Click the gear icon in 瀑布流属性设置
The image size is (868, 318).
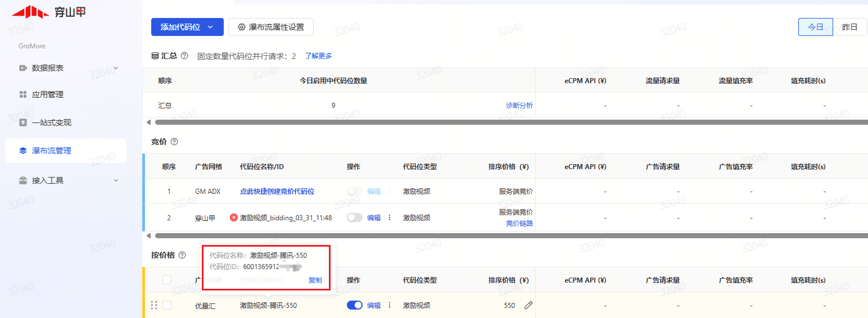(242, 27)
